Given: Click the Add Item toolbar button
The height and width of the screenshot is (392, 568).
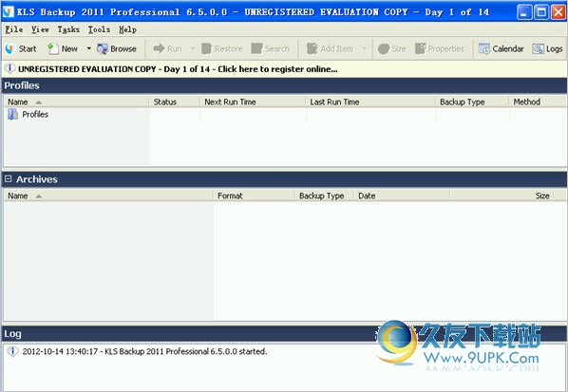Looking at the screenshot, I should (330, 48).
